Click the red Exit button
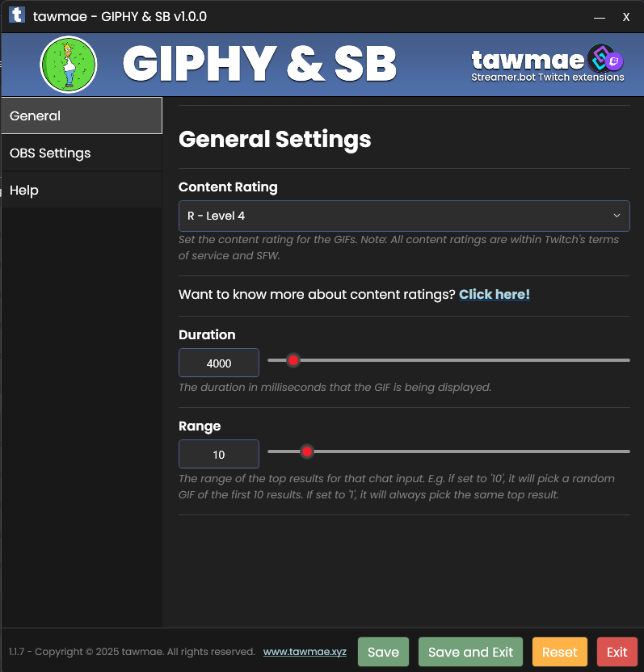Viewport: 644px width, 672px height. point(617,652)
